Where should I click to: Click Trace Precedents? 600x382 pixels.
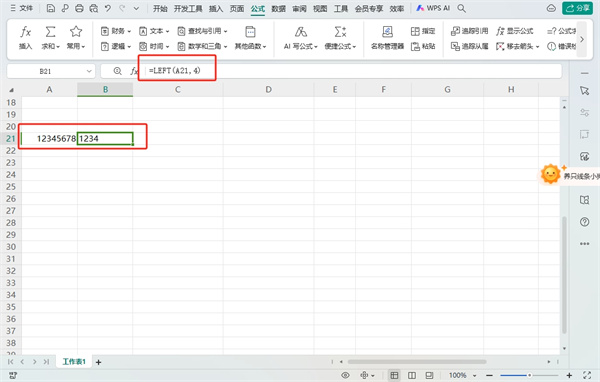click(x=470, y=31)
